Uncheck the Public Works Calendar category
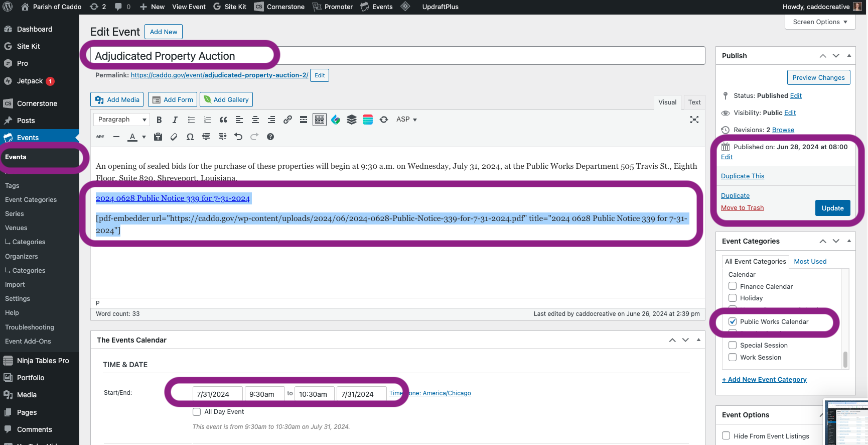The image size is (868, 445). (x=733, y=321)
